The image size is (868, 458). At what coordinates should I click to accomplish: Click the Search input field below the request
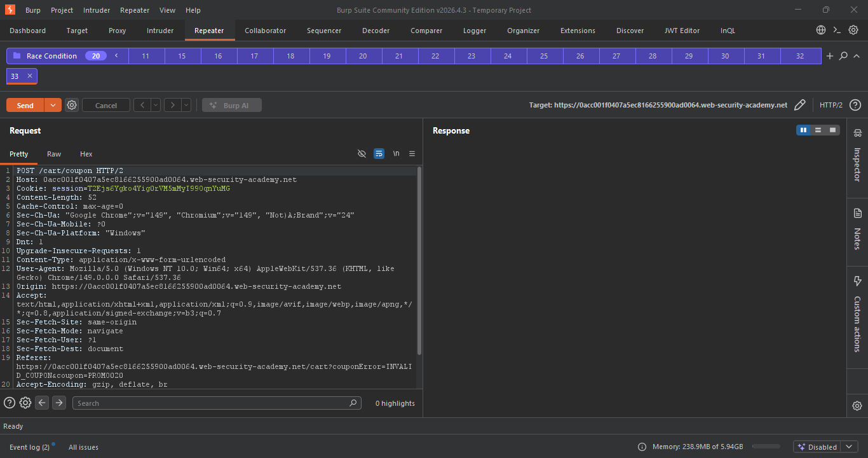217,403
